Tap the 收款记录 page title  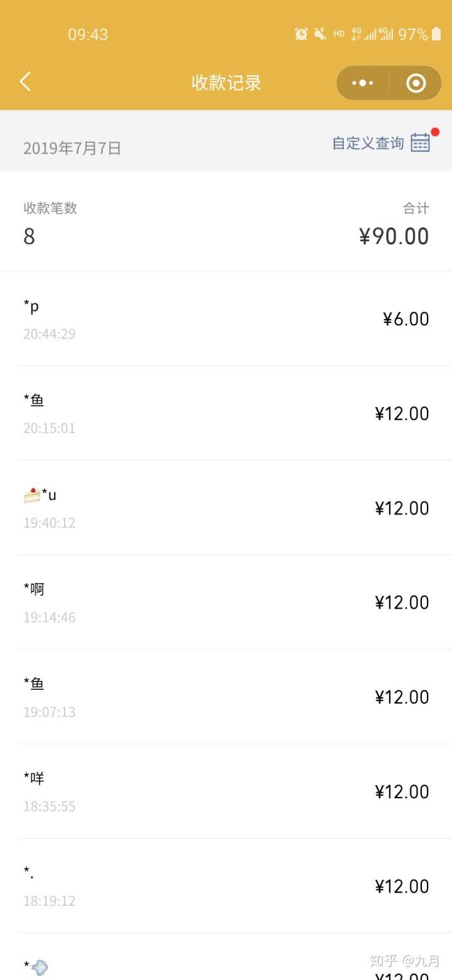(x=226, y=83)
